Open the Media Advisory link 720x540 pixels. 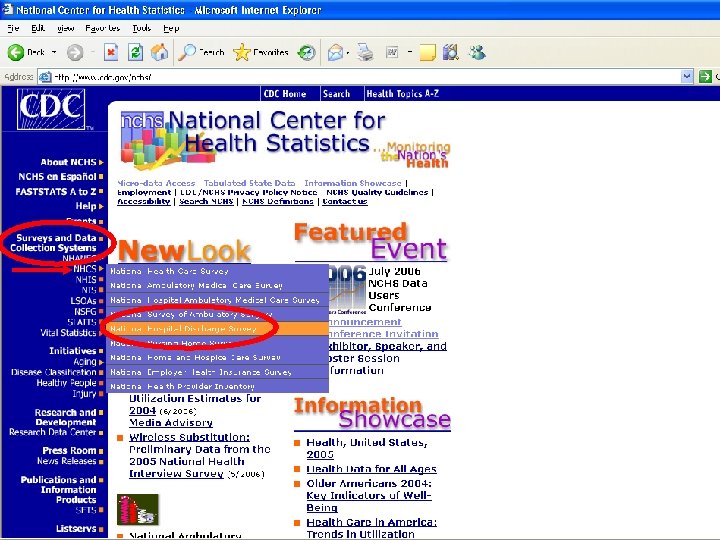(x=171, y=422)
